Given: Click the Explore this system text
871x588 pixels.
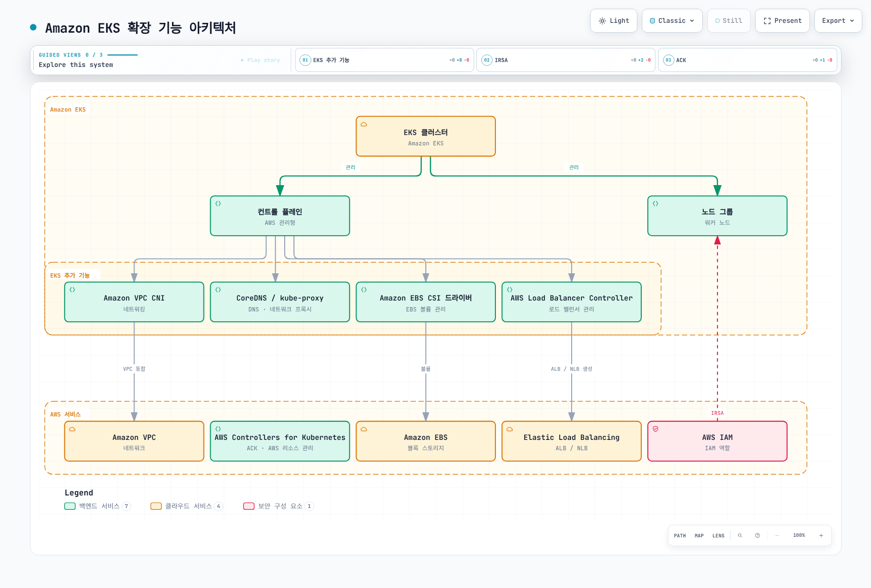Looking at the screenshot, I should [76, 65].
